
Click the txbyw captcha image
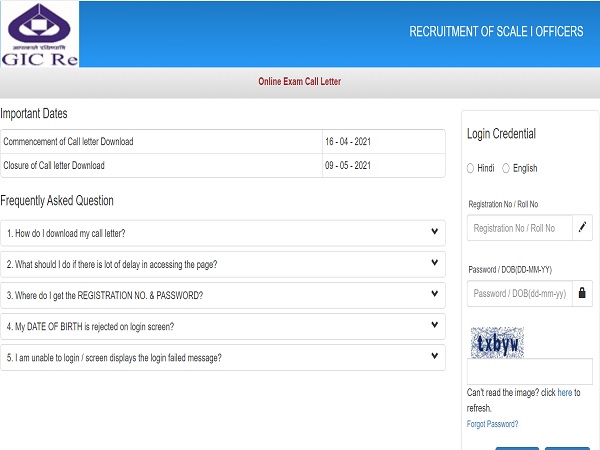point(499,343)
